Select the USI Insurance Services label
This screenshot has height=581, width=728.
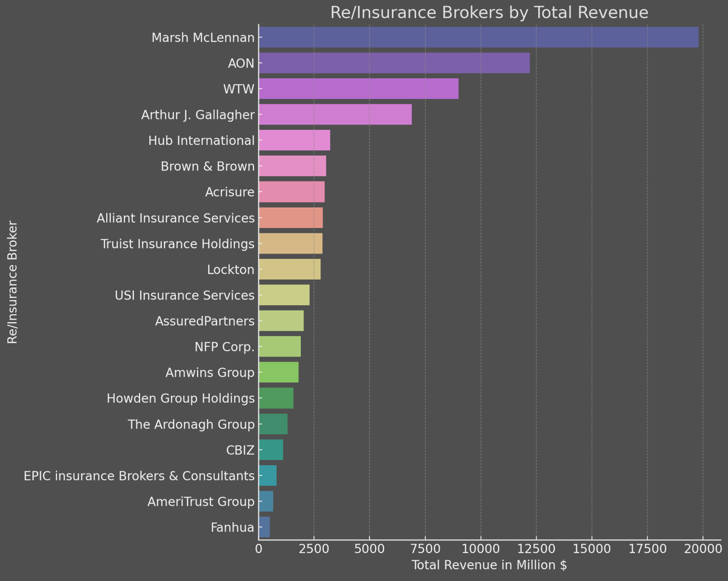(x=184, y=295)
